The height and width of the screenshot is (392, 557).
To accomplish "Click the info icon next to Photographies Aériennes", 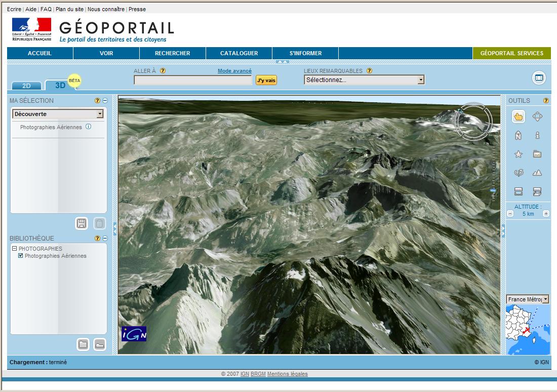I will 89,127.
